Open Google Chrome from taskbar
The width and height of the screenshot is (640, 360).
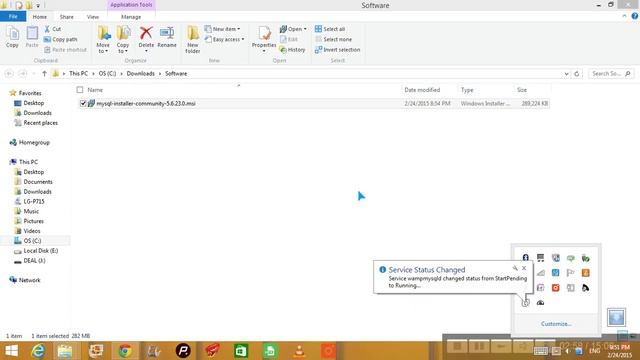click(x=125, y=351)
